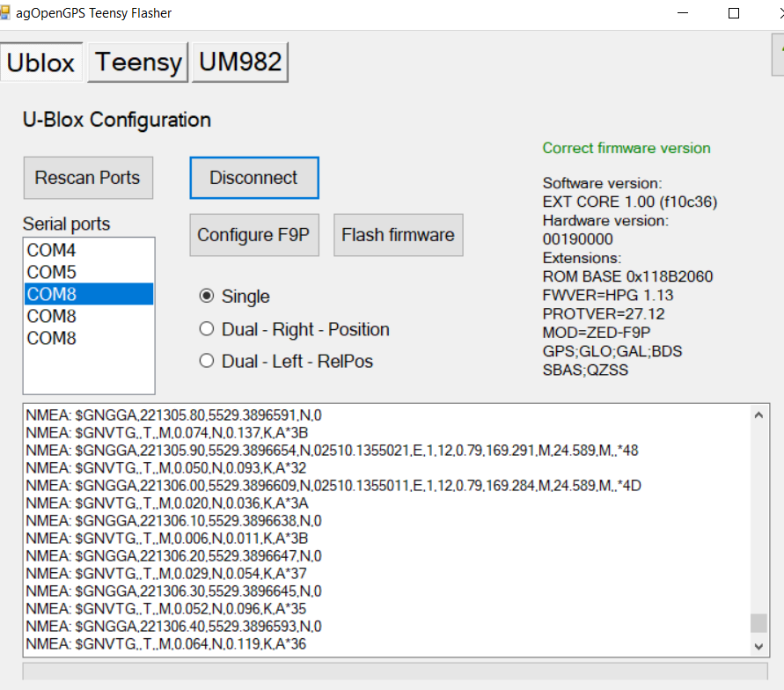Screen dimensions: 784x690
Task: Maximize the Teensy Flasher window
Action: click(734, 13)
